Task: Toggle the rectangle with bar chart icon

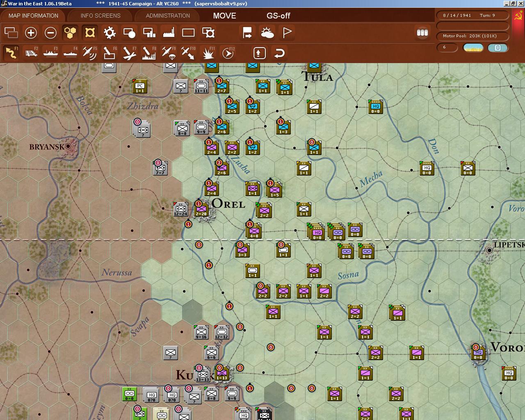Action: 149,32
